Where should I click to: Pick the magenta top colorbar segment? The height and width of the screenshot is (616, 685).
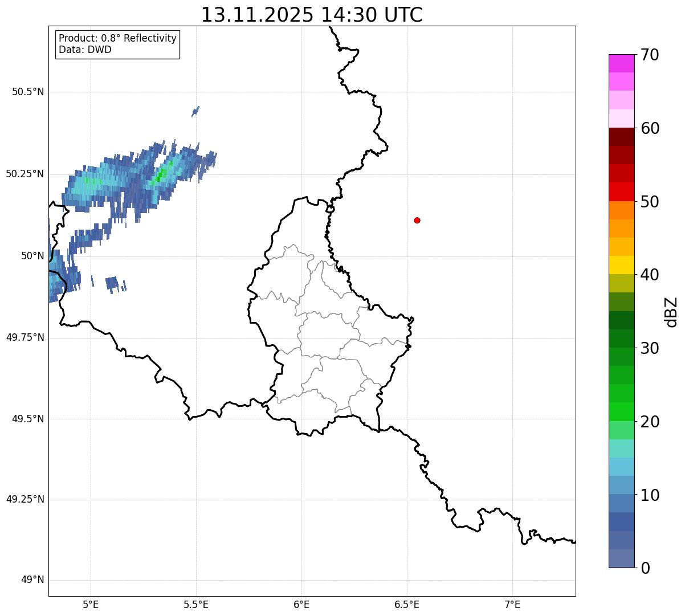tap(621, 63)
